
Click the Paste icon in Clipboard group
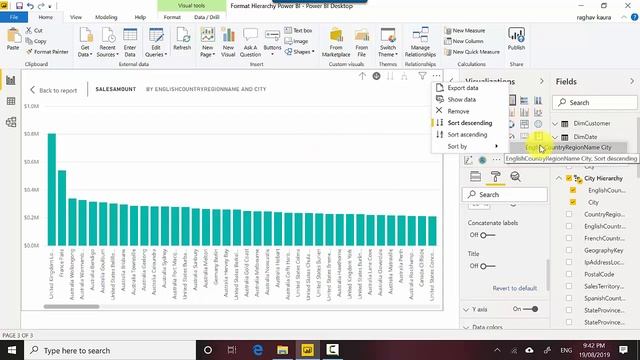coord(13,36)
